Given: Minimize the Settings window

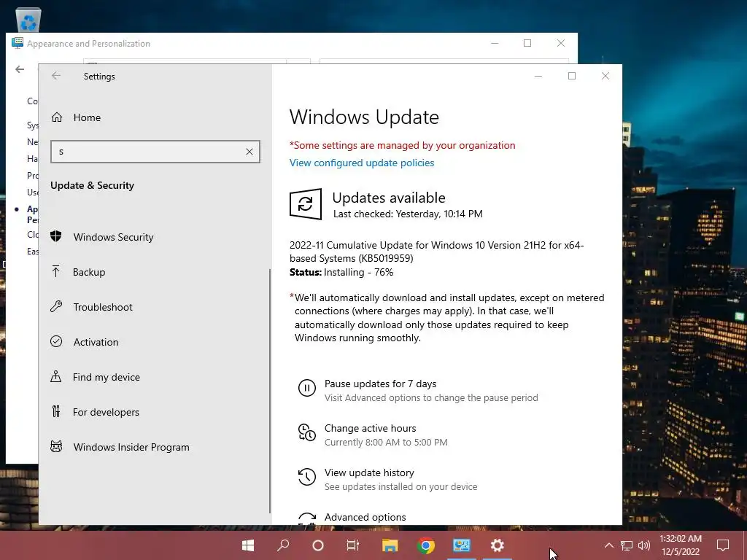Looking at the screenshot, I should pyautogui.click(x=538, y=76).
